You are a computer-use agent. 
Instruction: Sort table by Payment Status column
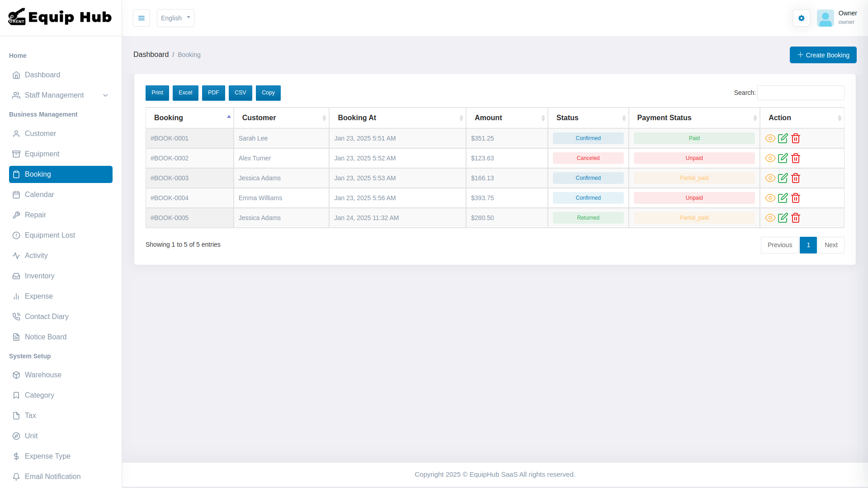click(x=694, y=118)
